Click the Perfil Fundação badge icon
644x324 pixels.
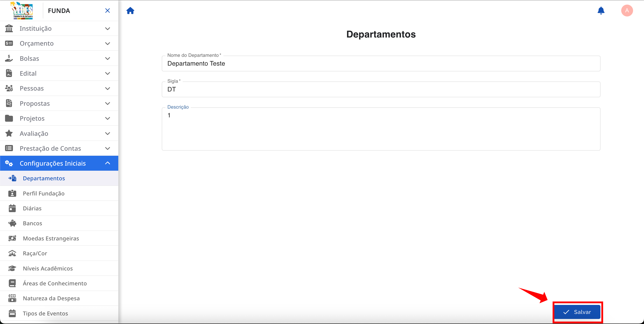tap(12, 193)
